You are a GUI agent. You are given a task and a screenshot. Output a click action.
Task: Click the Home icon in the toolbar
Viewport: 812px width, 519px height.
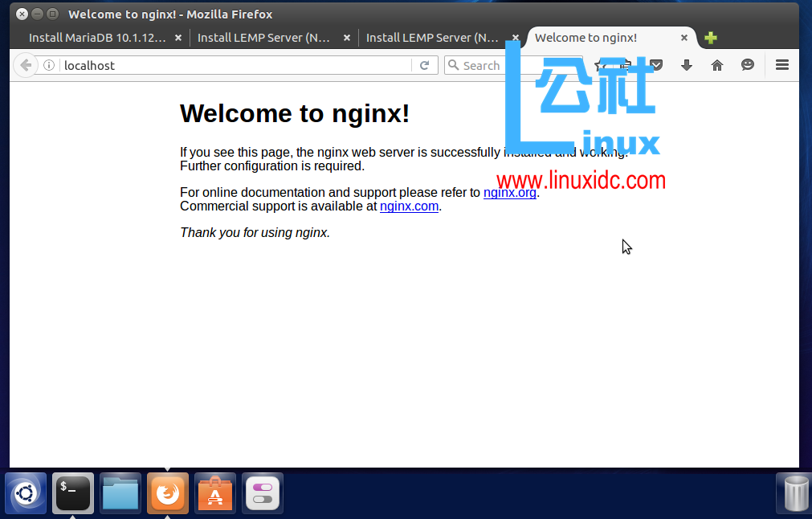click(716, 65)
